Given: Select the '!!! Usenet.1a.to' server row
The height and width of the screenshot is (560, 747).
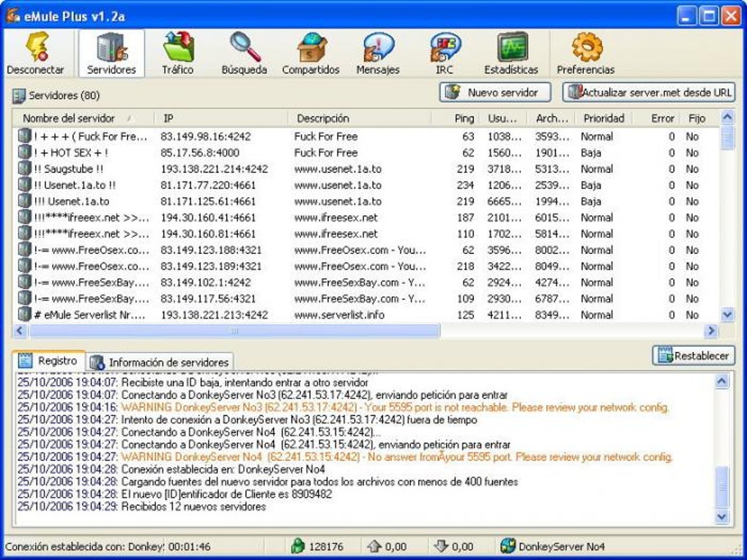Looking at the screenshot, I should tap(366, 201).
